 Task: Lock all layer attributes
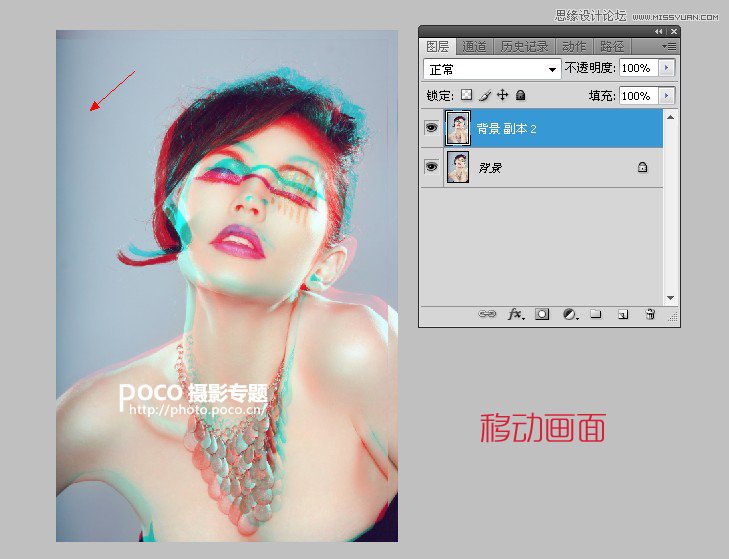coord(521,95)
